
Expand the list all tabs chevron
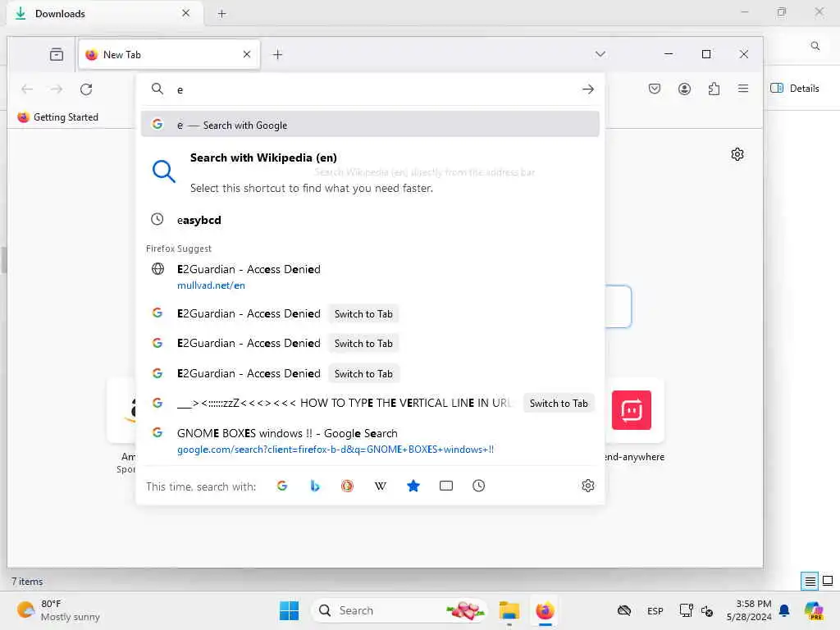click(x=600, y=53)
